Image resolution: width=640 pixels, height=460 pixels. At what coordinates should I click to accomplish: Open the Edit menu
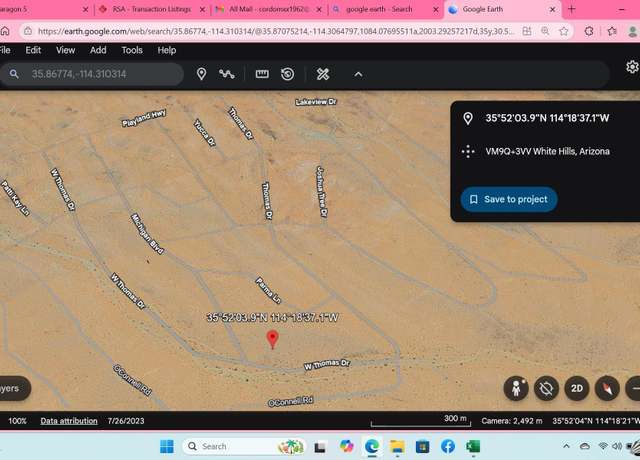point(33,50)
